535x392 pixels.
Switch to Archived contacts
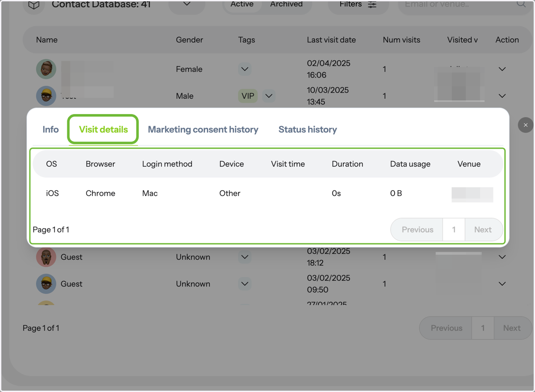(x=286, y=4)
